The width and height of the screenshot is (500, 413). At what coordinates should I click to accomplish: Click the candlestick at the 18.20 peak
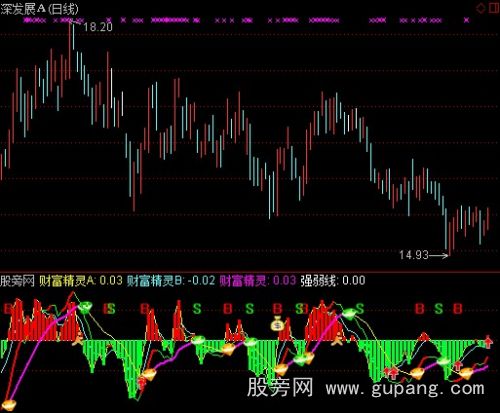(x=70, y=50)
